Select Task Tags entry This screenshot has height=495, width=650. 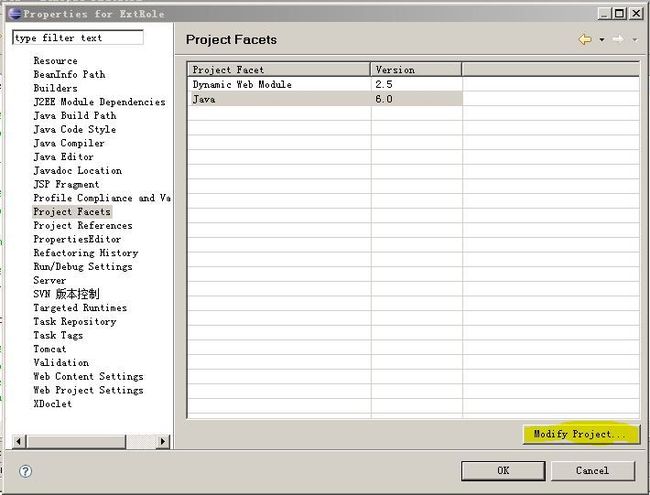pyautogui.click(x=58, y=335)
